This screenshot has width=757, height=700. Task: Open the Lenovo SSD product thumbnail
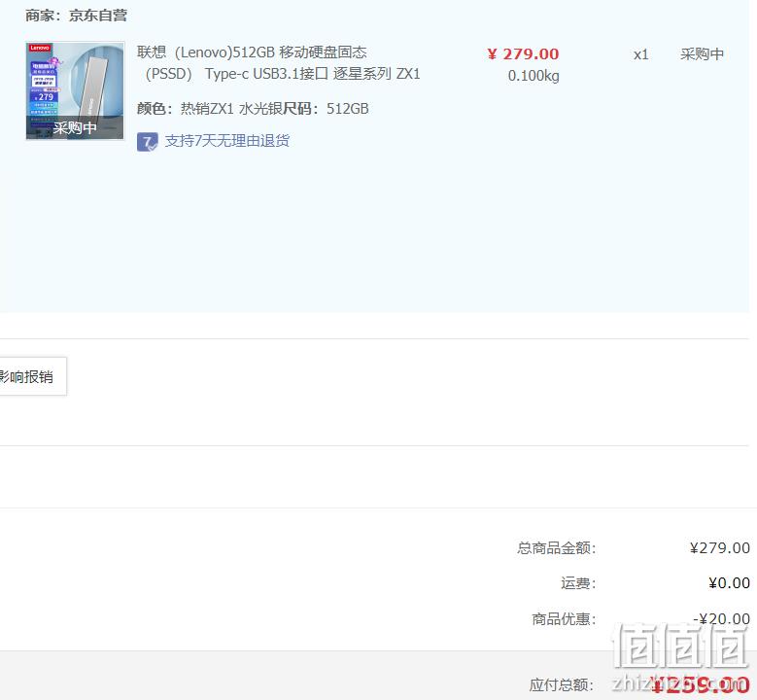(x=75, y=90)
